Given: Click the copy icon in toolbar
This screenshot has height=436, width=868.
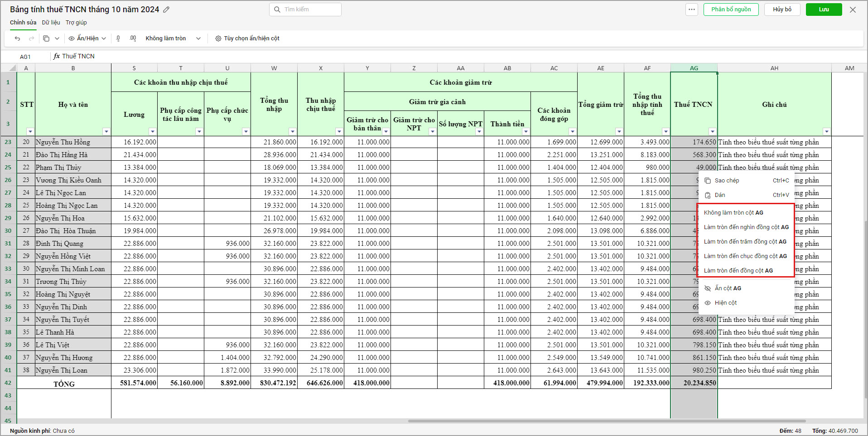Looking at the screenshot, I should point(46,38).
